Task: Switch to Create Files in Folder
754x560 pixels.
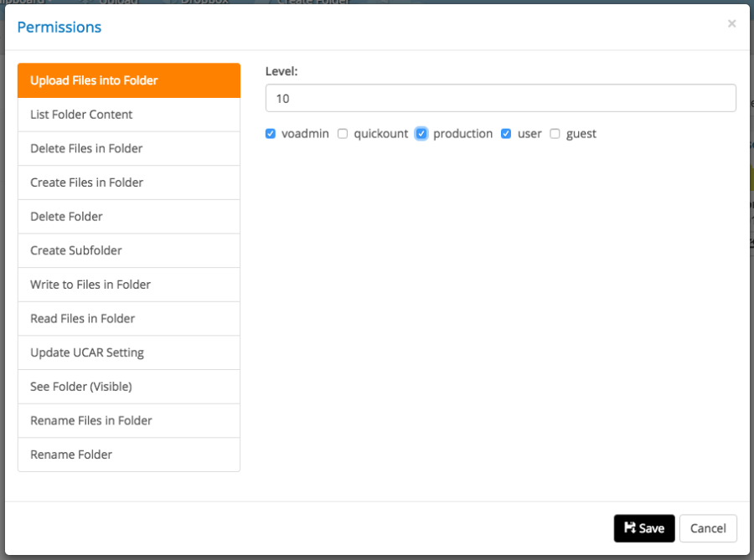Action: [129, 182]
